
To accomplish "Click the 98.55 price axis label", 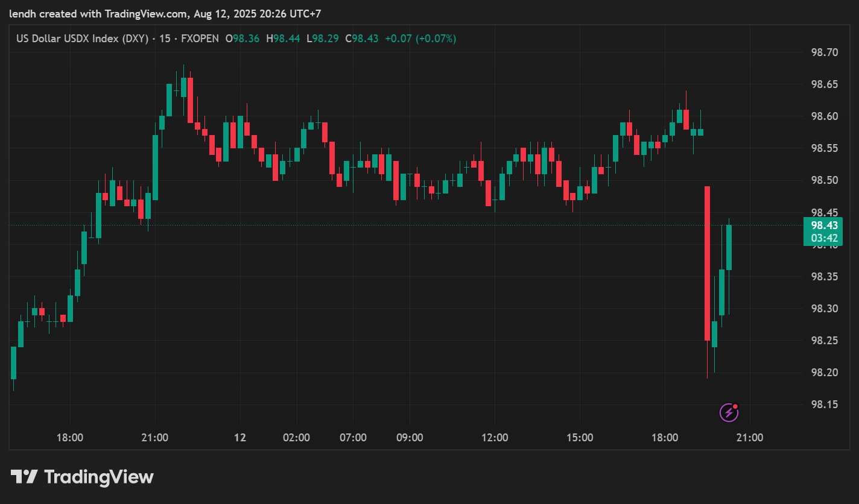I will [824, 148].
